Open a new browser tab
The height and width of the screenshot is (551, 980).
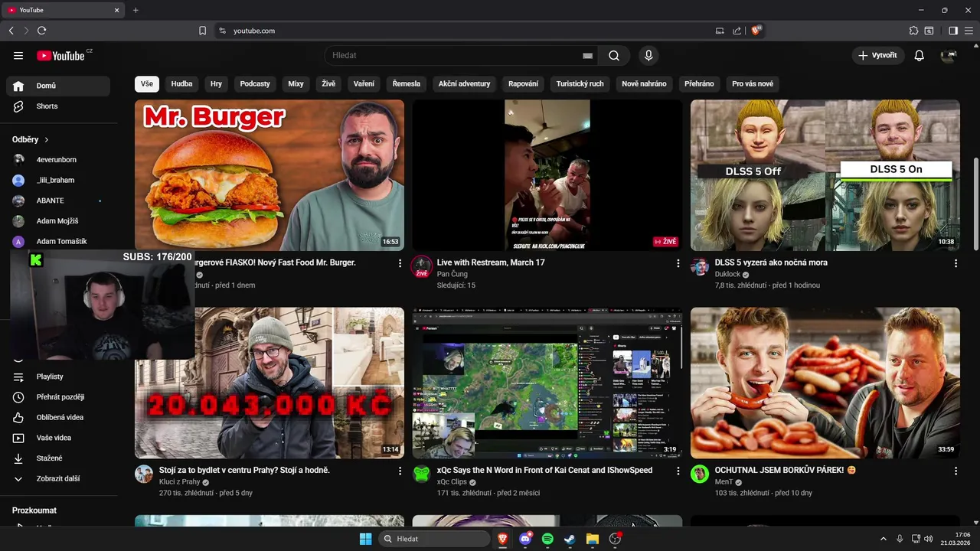click(136, 10)
